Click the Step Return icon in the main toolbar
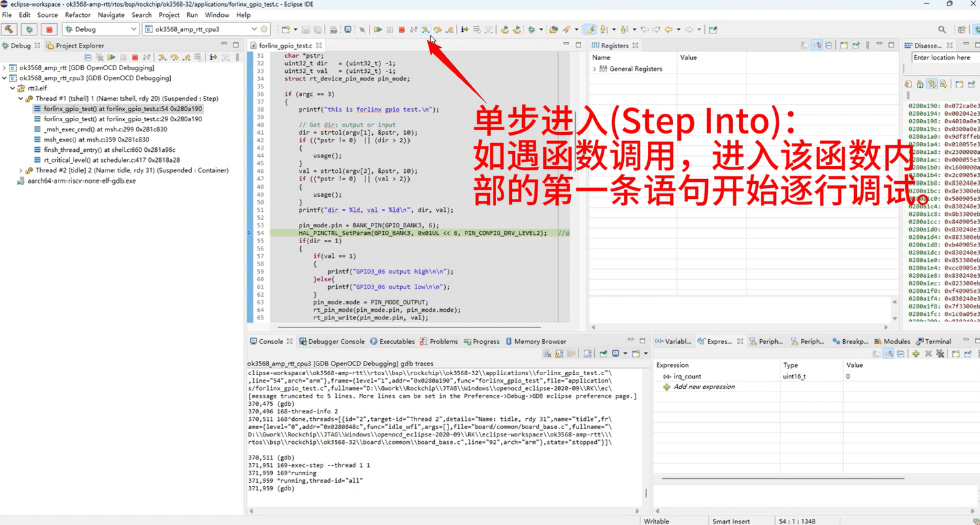The width and height of the screenshot is (980, 525). pos(450,29)
